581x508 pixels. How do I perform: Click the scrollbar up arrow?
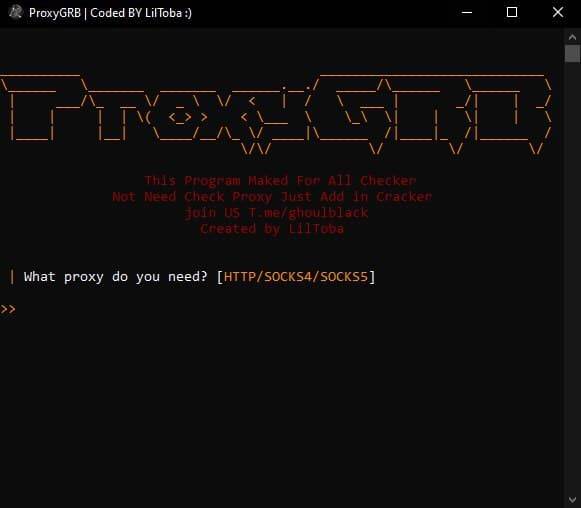click(572, 37)
